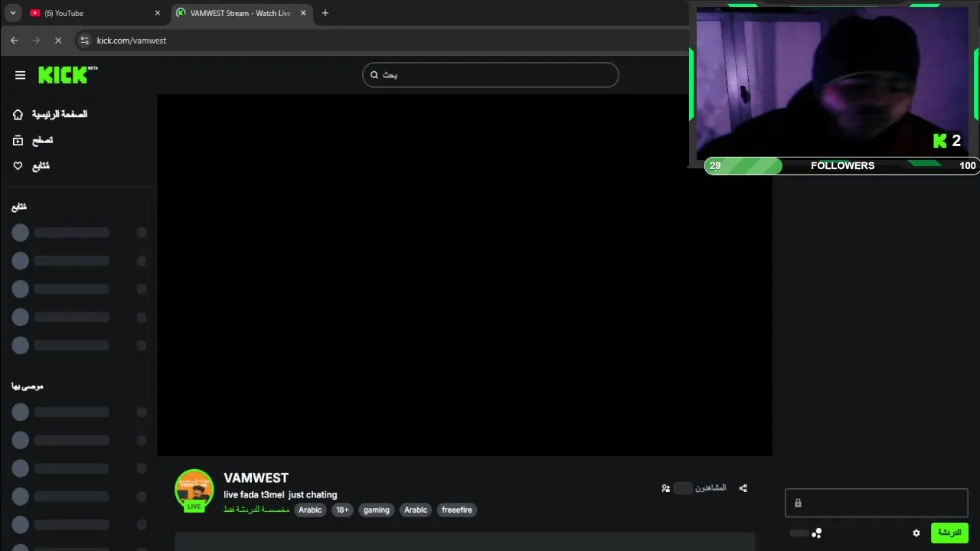Open a new browser tab

pyautogui.click(x=325, y=13)
